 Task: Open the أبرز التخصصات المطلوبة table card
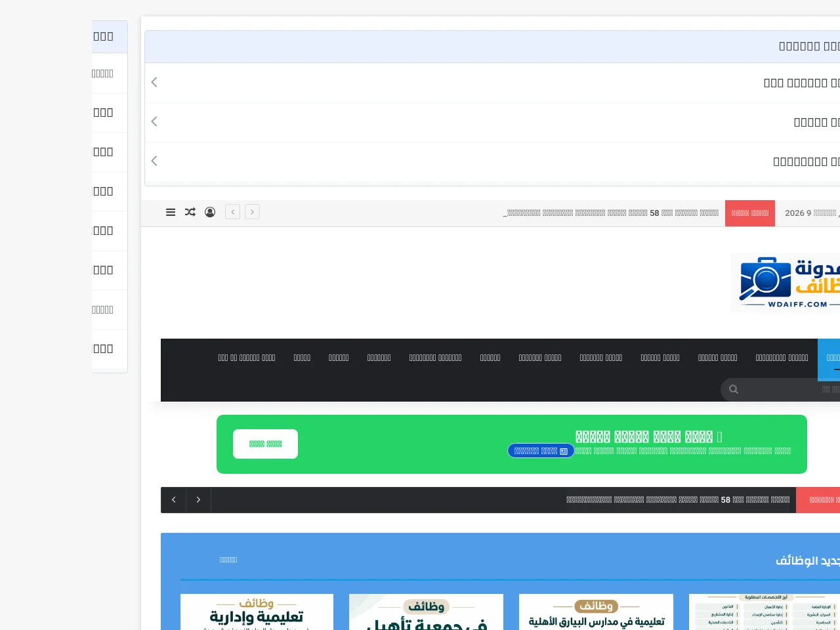[x=765, y=612]
